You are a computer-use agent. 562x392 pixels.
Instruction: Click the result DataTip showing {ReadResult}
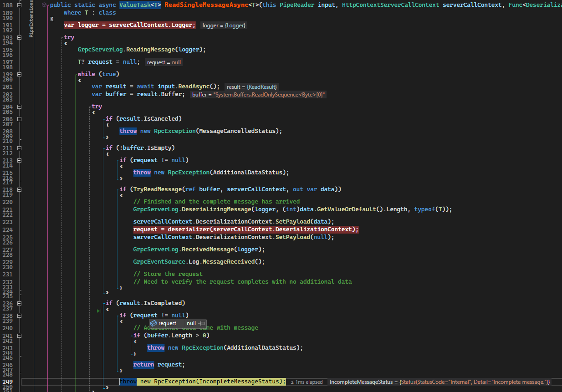coord(251,87)
